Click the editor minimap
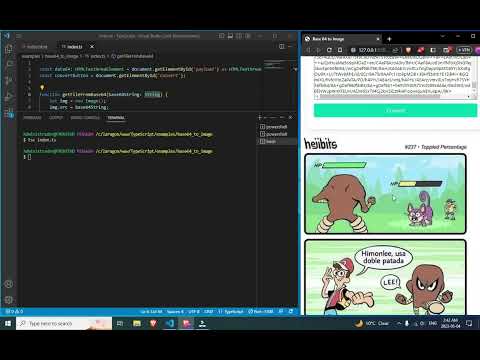Viewport: 480px width, 360px height. tap(275, 64)
